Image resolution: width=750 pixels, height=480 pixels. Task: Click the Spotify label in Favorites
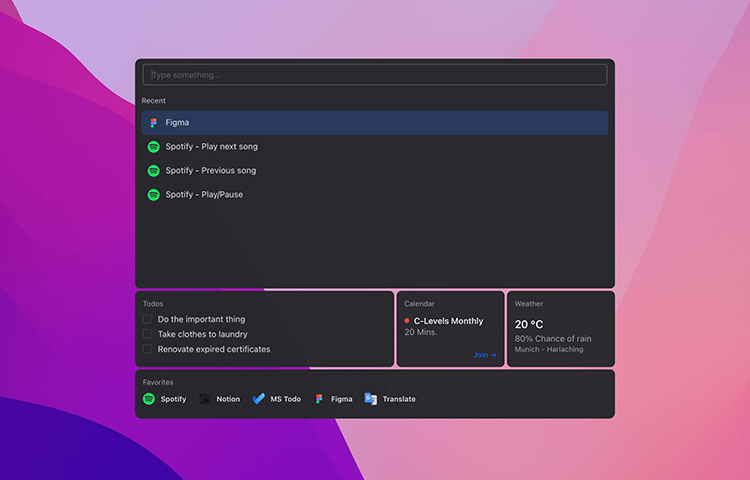[x=173, y=399]
